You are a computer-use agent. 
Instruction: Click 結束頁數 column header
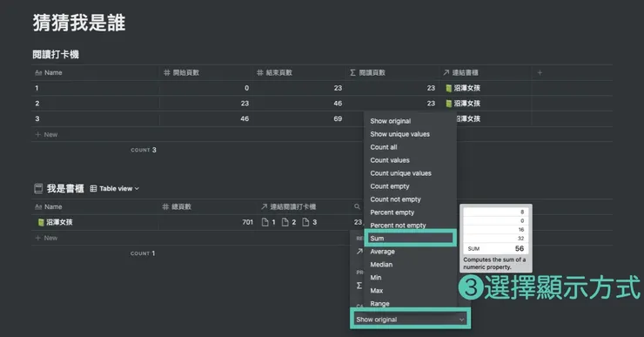point(274,73)
